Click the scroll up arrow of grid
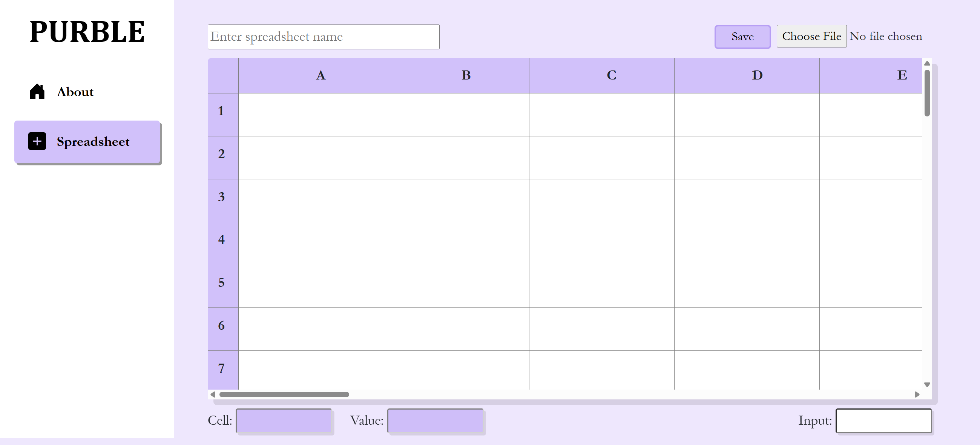This screenshot has height=445, width=980. click(x=927, y=63)
